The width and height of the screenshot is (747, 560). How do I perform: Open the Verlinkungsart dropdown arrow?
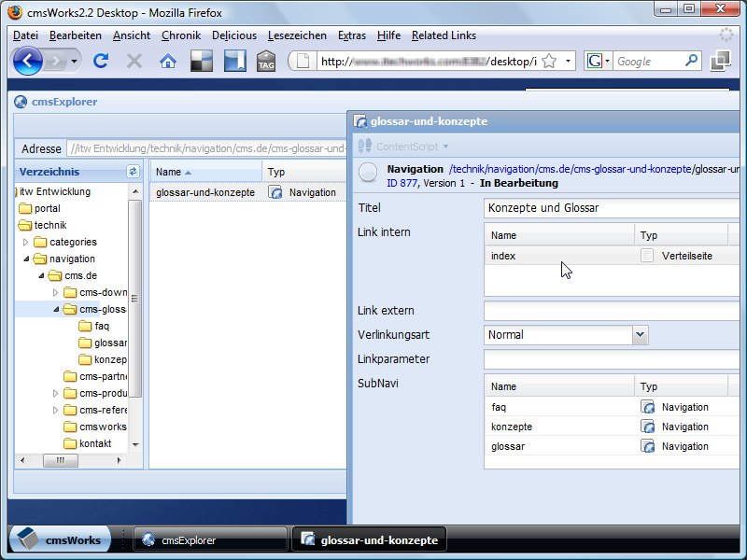pos(641,335)
